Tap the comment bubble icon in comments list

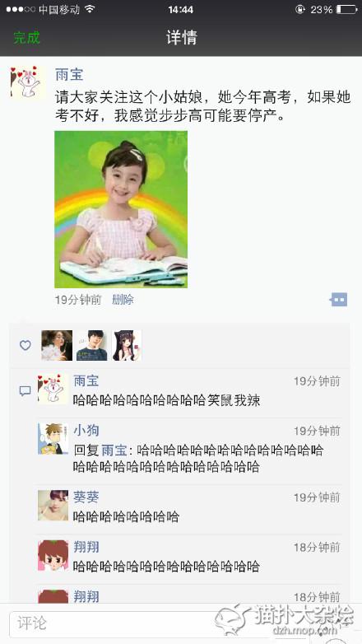click(25, 390)
